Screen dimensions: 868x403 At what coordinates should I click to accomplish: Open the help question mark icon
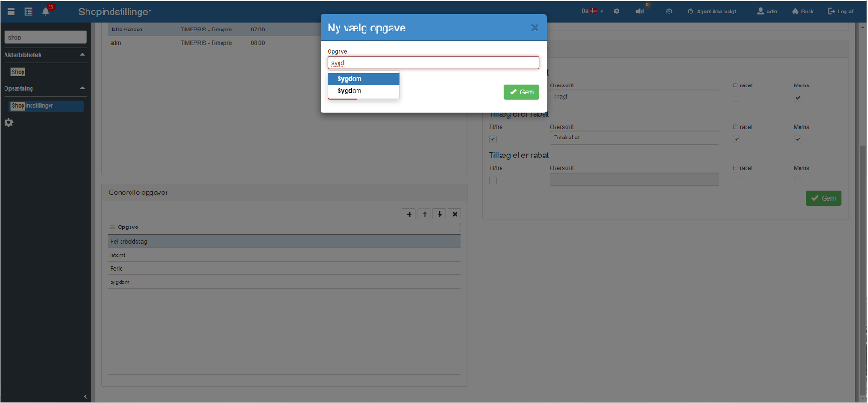(616, 12)
